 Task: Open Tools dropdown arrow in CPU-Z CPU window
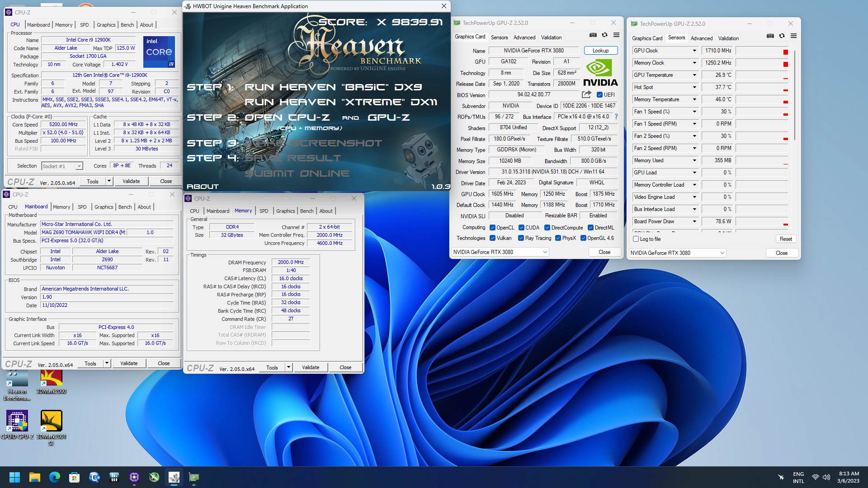pos(108,181)
